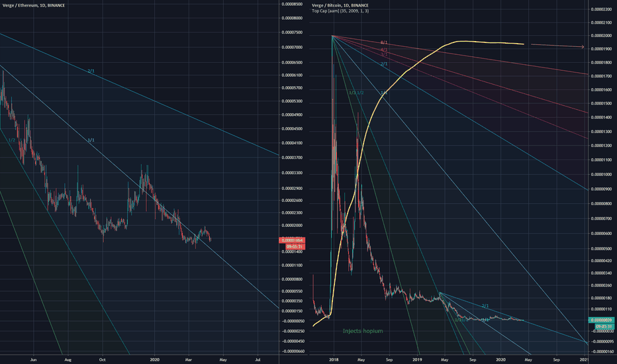Click the 0.00004100 price axis value

tap(292, 143)
